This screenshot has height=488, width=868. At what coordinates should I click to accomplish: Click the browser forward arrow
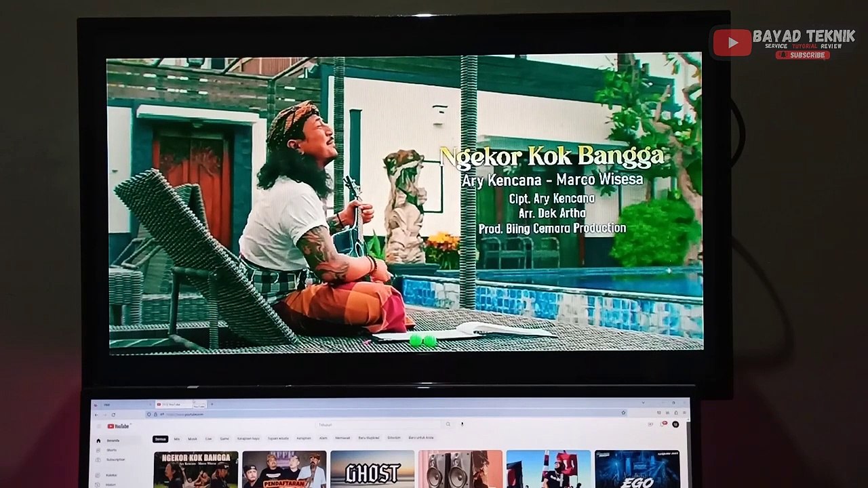click(105, 414)
